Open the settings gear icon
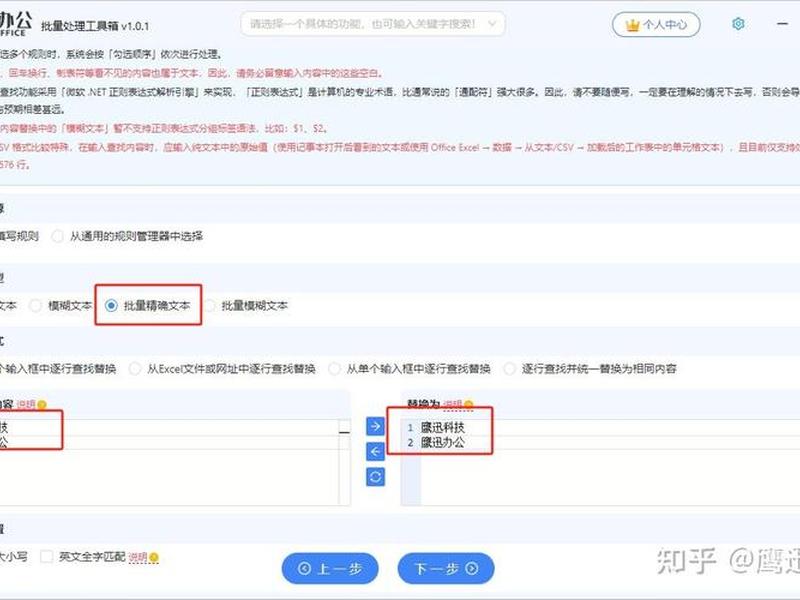Image resolution: width=800 pixels, height=600 pixels. coord(738,23)
